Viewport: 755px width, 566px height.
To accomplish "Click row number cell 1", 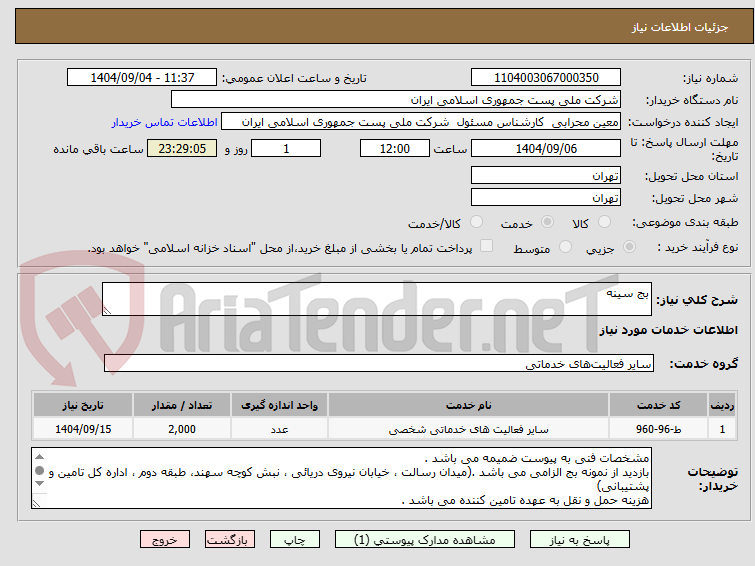I will [722, 429].
